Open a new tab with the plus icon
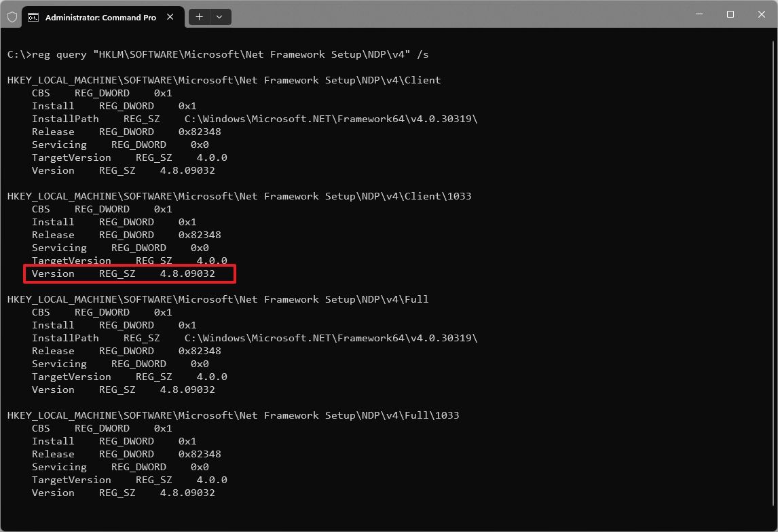The image size is (778, 532). point(198,17)
